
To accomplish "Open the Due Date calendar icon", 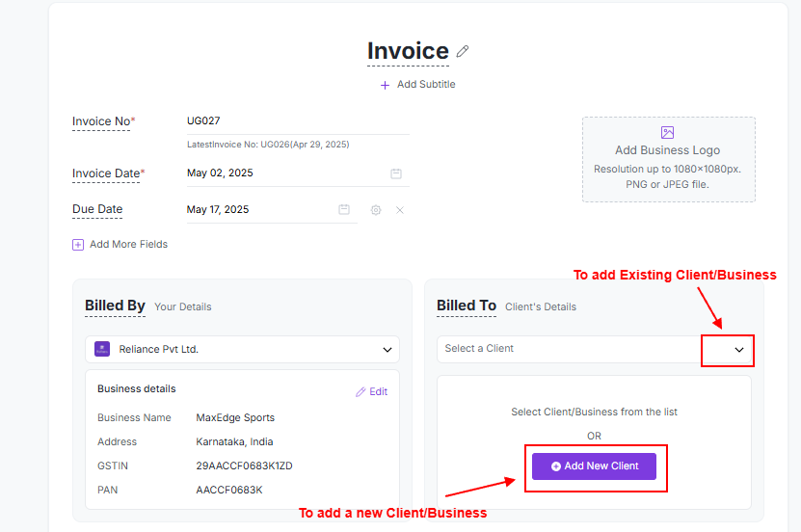I will pyautogui.click(x=344, y=209).
